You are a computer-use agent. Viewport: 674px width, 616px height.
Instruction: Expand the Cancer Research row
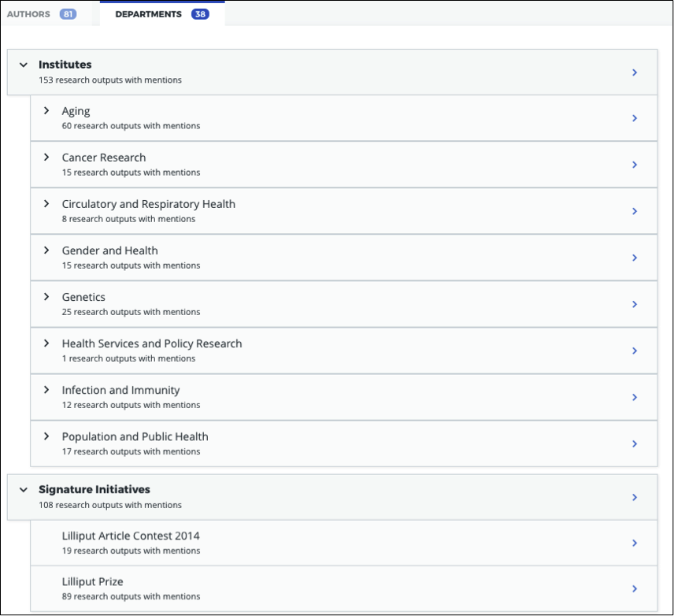pyautogui.click(x=46, y=158)
